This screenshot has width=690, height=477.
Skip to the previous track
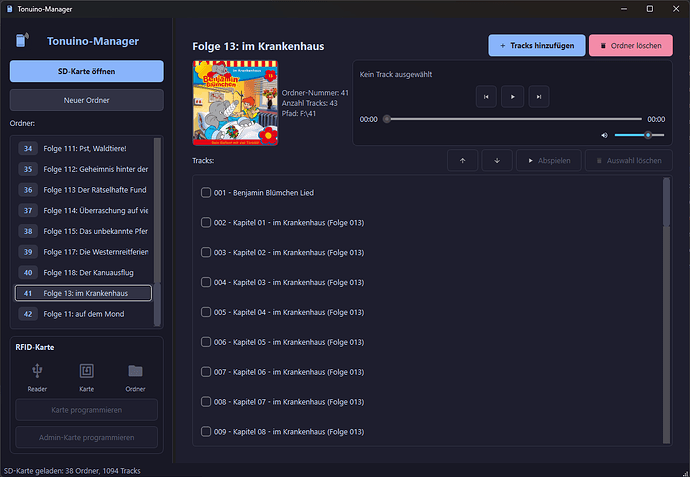(486, 97)
